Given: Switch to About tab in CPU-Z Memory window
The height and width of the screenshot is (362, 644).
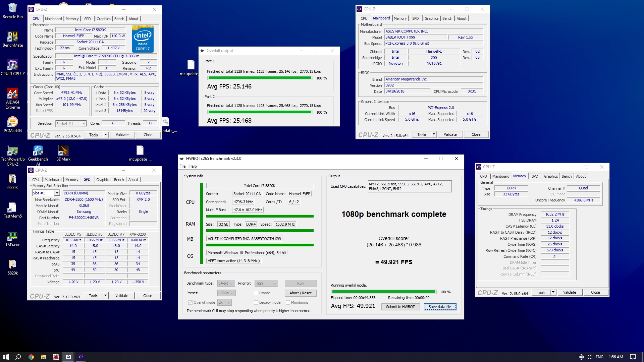Looking at the screenshot, I should point(581,176).
